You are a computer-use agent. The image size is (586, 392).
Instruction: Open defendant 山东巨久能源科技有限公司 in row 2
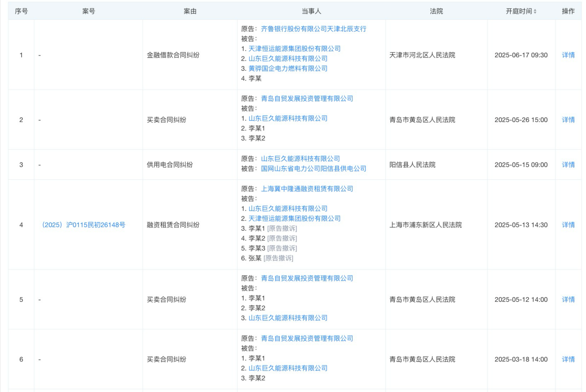(288, 118)
